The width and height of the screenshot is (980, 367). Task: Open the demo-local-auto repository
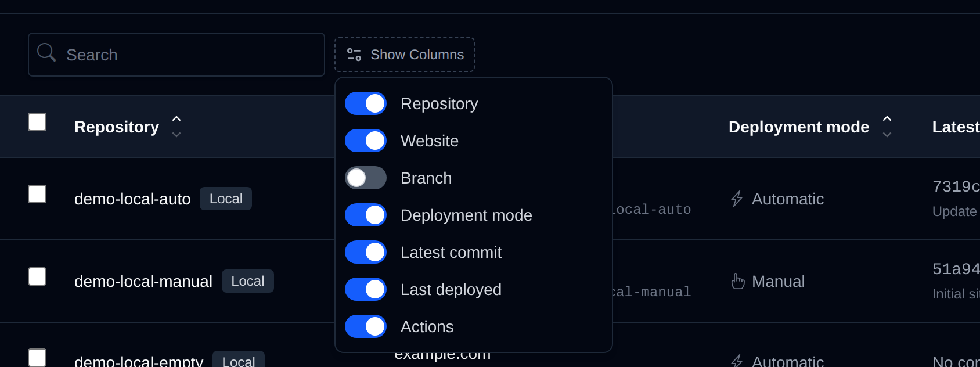132,199
